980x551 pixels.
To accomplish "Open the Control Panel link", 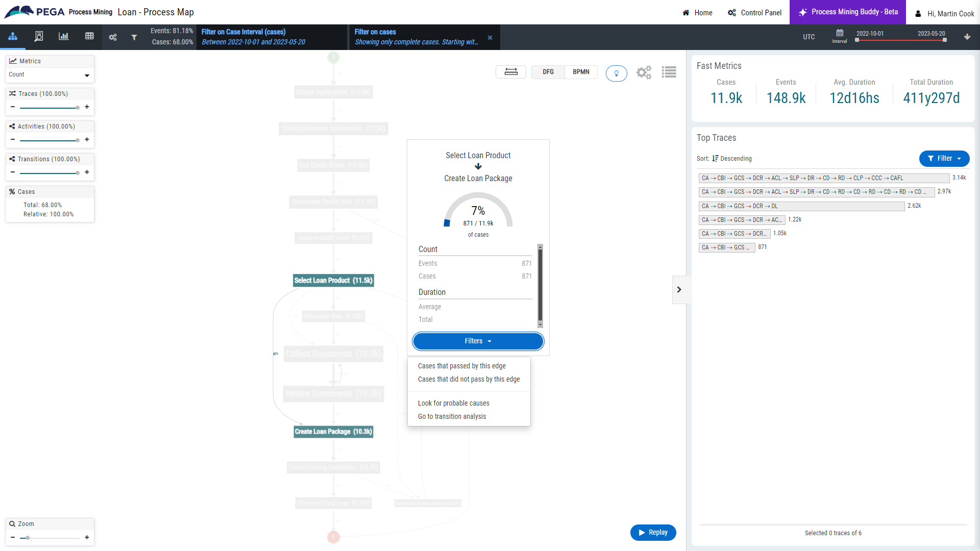I will (x=754, y=13).
